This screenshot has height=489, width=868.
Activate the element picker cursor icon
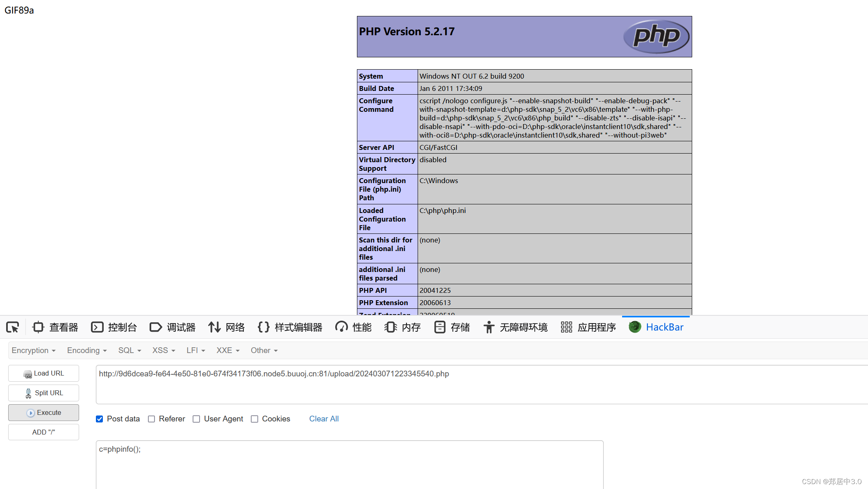13,327
